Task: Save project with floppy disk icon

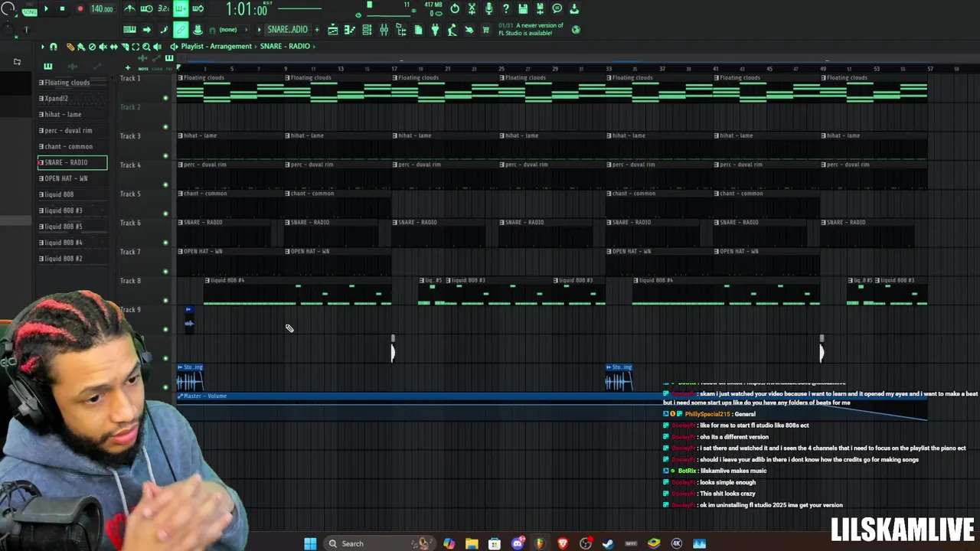Action: click(x=523, y=8)
